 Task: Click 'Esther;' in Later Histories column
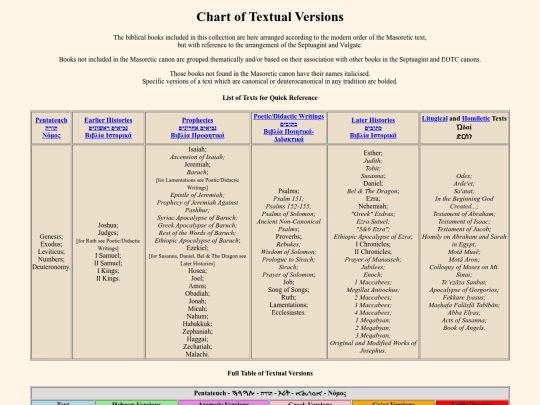pyautogui.click(x=373, y=153)
